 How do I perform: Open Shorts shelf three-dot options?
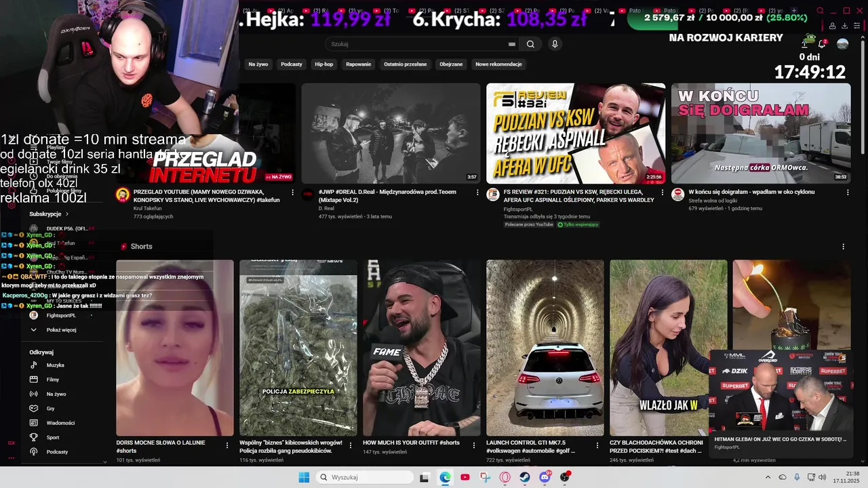843,247
